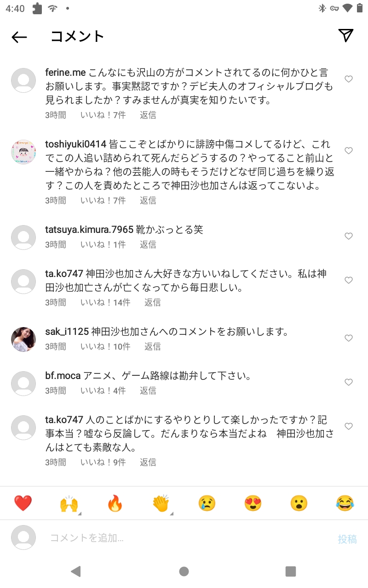Like toshiyuki0414's comment with heart
Screen dimensions: 368x588
coord(349,151)
